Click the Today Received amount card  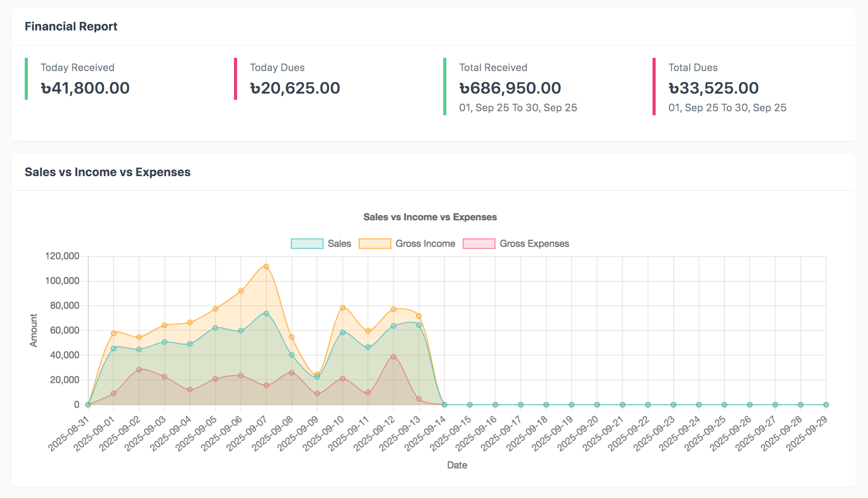tap(85, 88)
